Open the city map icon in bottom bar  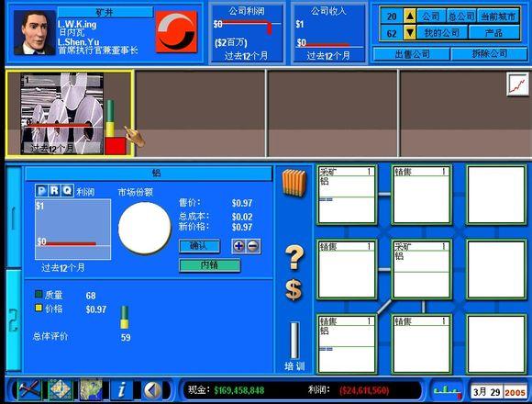pyautogui.click(x=61, y=389)
